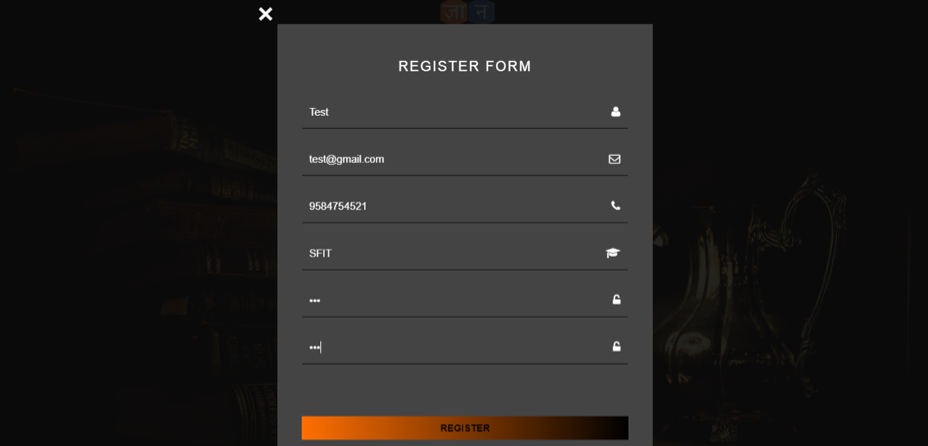
Task: Click empty modal space above Register button
Action: tap(465, 390)
